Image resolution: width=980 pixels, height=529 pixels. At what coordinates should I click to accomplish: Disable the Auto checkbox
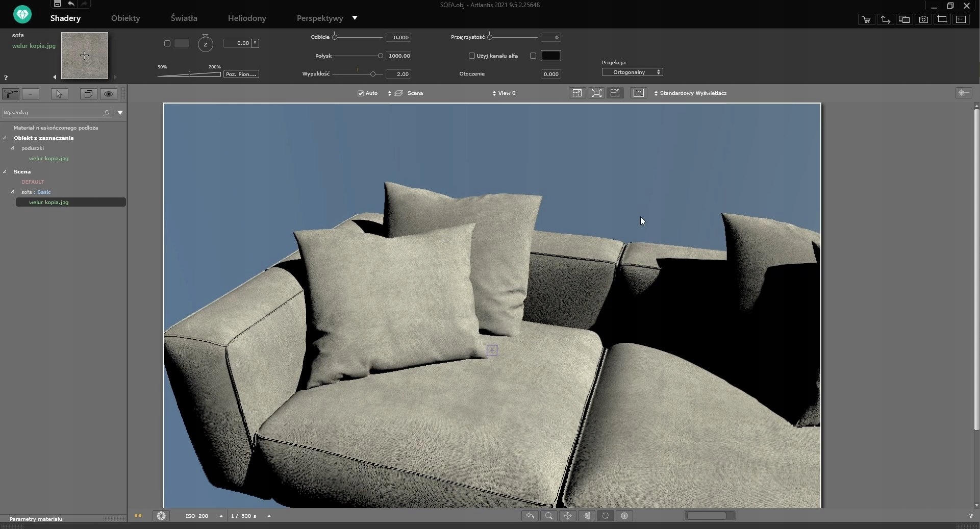(x=361, y=93)
